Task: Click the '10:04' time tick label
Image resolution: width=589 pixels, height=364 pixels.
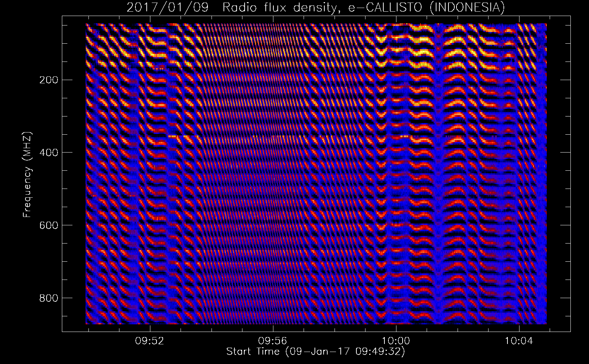Action: [x=519, y=341]
